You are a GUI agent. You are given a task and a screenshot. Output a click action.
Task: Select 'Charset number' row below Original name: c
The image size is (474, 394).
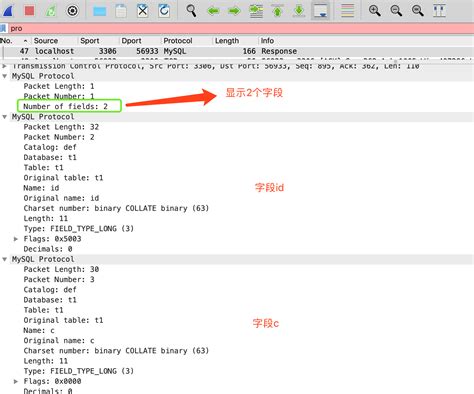click(x=116, y=351)
